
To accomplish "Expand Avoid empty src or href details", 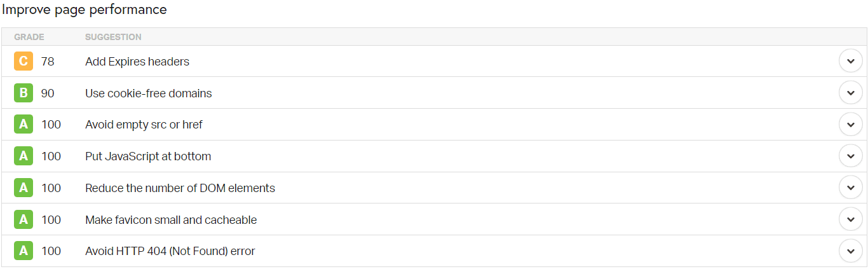I will pyautogui.click(x=850, y=125).
